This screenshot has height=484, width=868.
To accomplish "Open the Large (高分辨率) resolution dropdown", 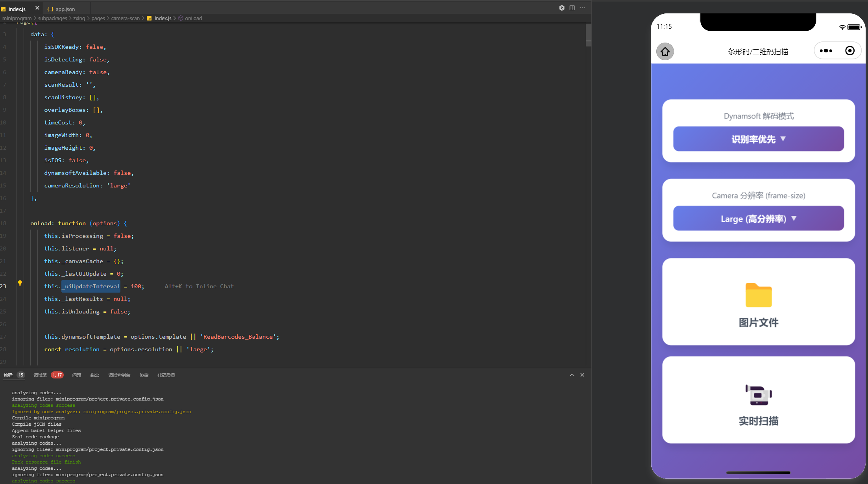I will coord(758,219).
